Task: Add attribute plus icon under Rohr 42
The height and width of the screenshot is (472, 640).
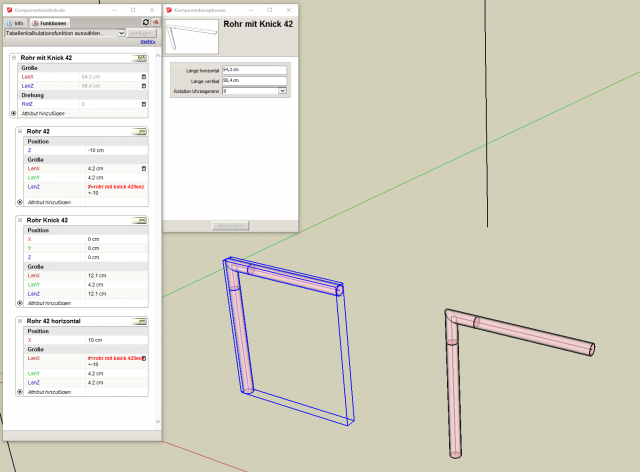Action: click(x=20, y=202)
